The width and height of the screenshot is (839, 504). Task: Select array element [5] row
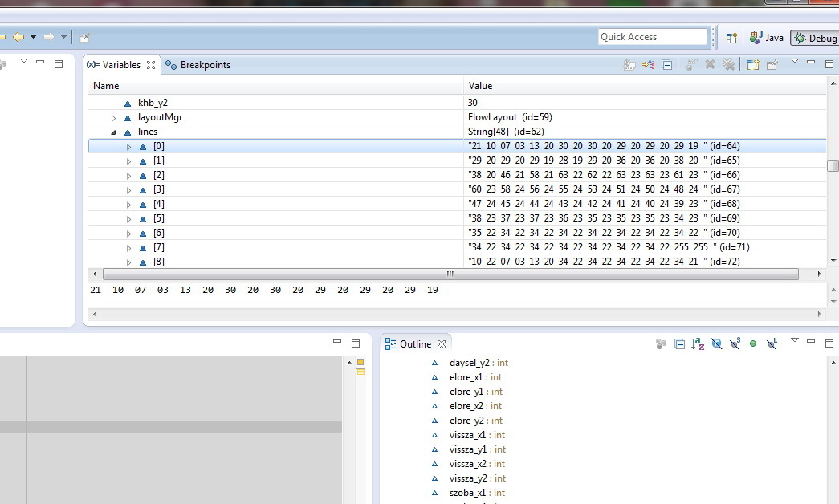coord(457,217)
